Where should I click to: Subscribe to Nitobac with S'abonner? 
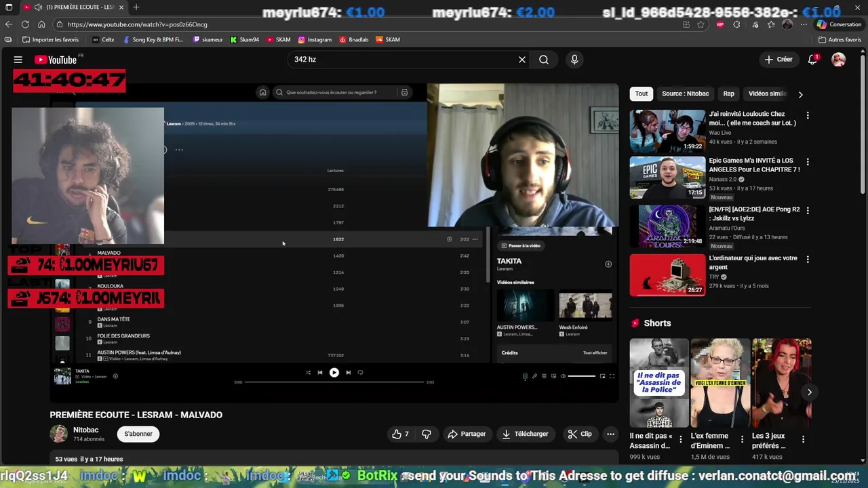138,434
